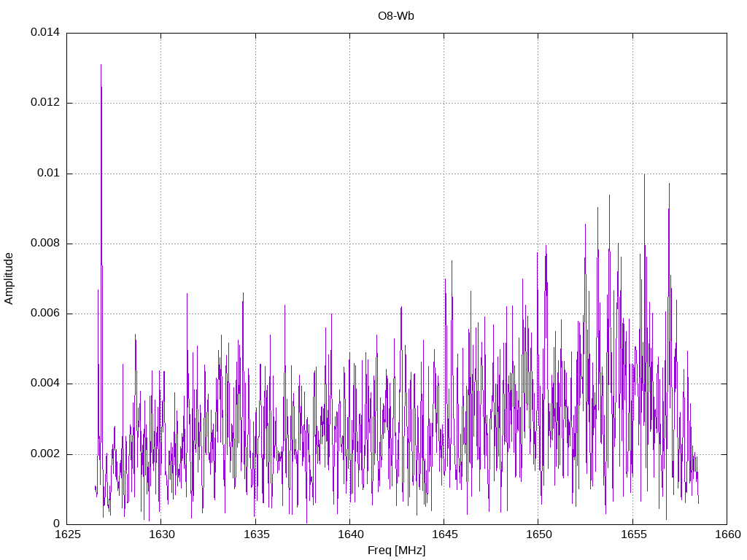Click the Freq [MHz] x-axis label
The height and width of the screenshot is (560, 747).
396,551
